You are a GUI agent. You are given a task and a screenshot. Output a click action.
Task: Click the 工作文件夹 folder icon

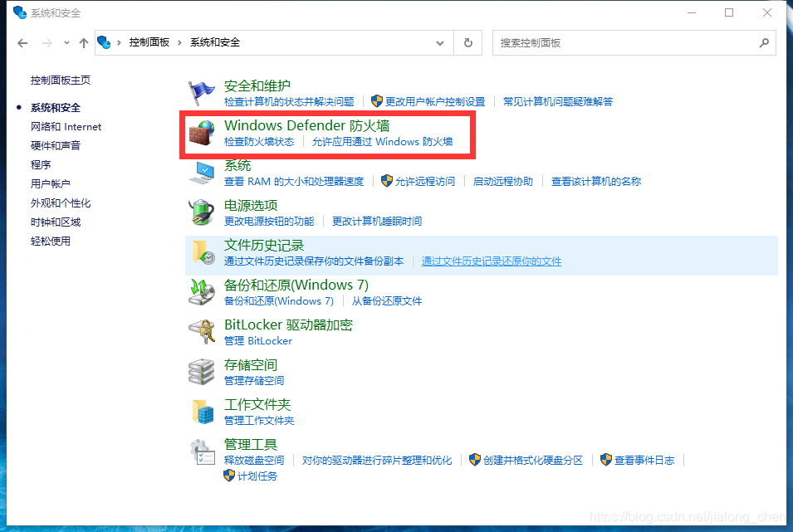[x=203, y=411]
